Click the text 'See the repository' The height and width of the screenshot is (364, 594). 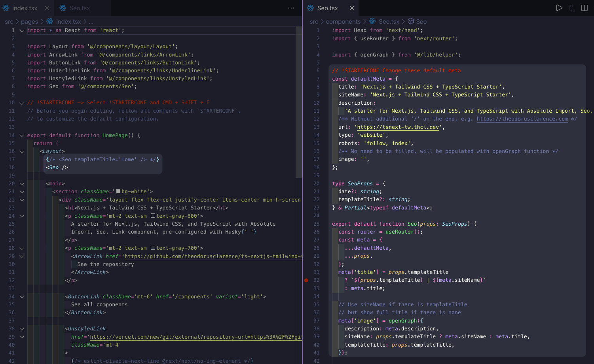[106, 264]
